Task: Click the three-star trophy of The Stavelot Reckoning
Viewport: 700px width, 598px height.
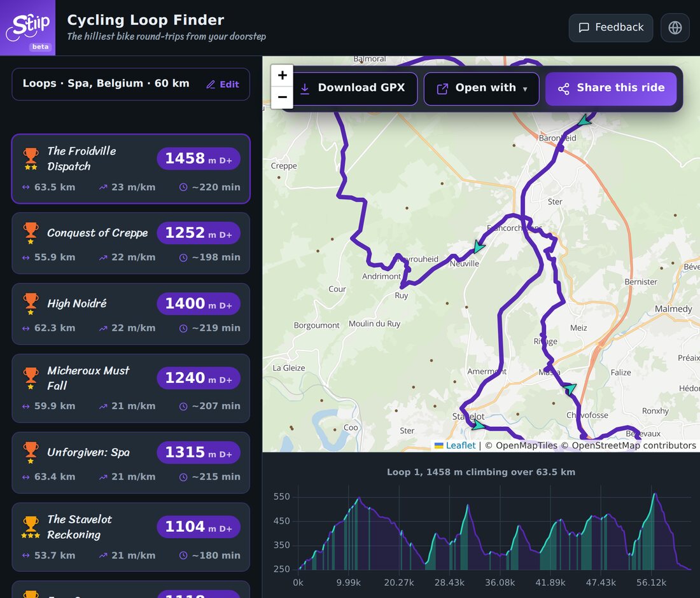Action: (x=31, y=527)
